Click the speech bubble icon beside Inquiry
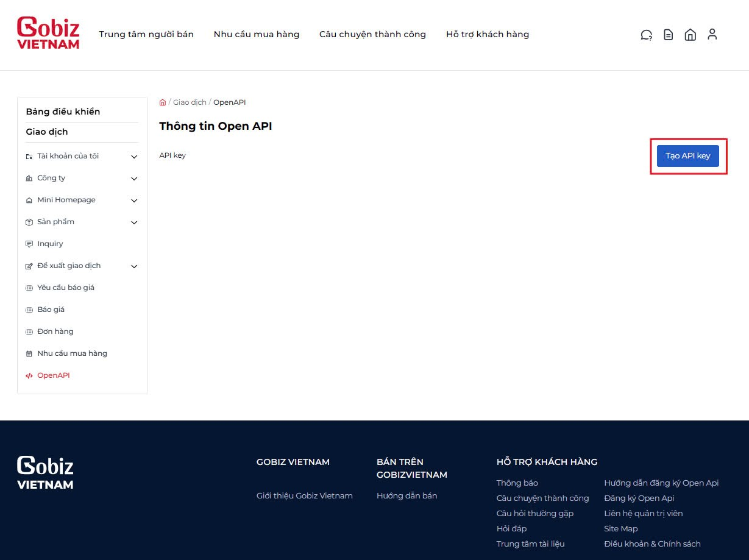The image size is (749, 560). coord(29,243)
